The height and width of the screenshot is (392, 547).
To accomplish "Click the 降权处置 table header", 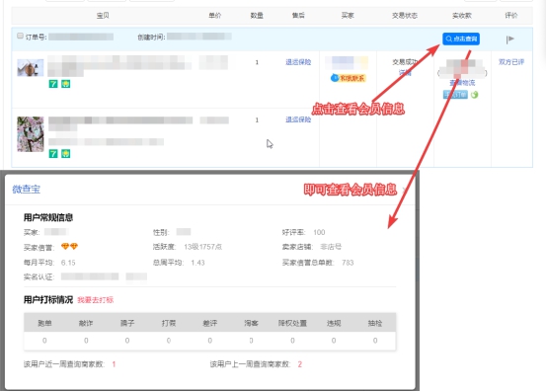I will [x=292, y=323].
